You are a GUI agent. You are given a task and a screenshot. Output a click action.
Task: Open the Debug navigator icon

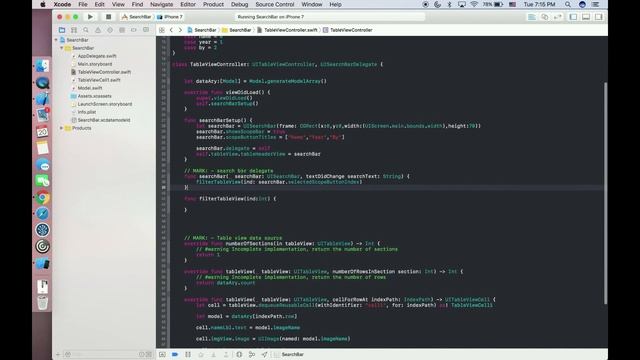coord(122,30)
